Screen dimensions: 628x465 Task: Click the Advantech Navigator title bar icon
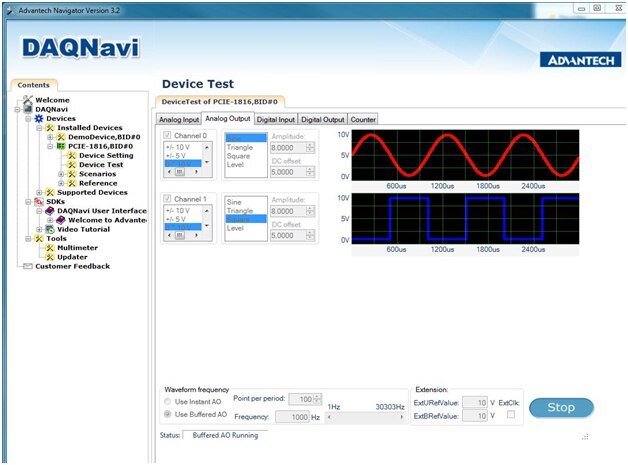tap(11, 10)
